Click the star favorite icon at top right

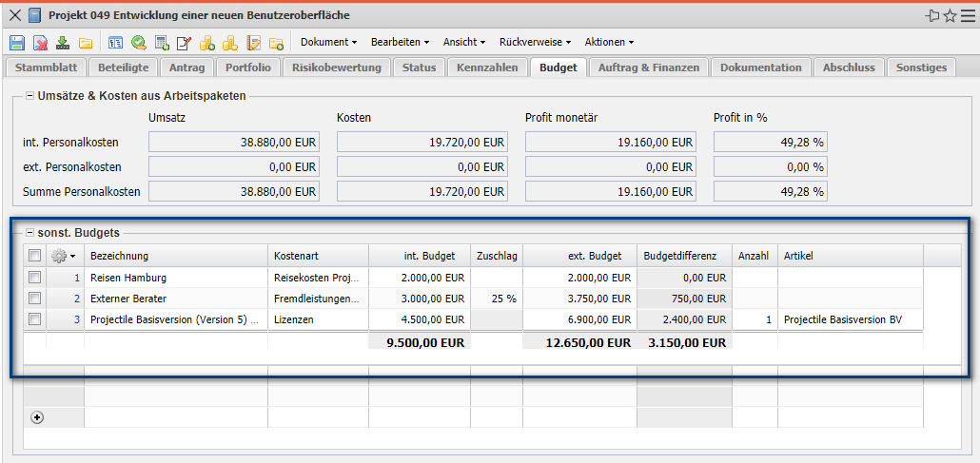(x=951, y=15)
